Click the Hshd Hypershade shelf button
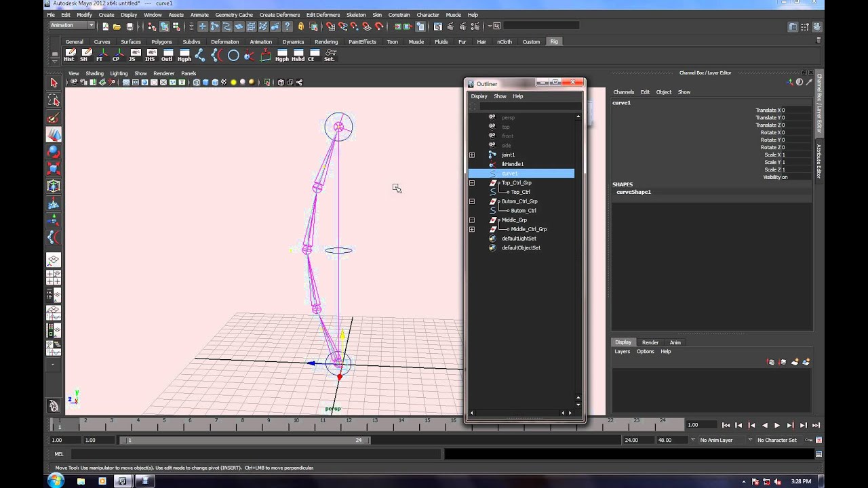 click(x=298, y=55)
